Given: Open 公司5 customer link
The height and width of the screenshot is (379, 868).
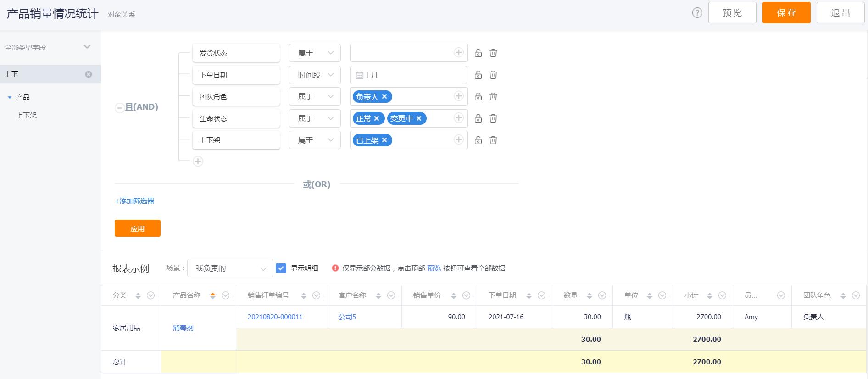Looking at the screenshot, I should 347,317.
